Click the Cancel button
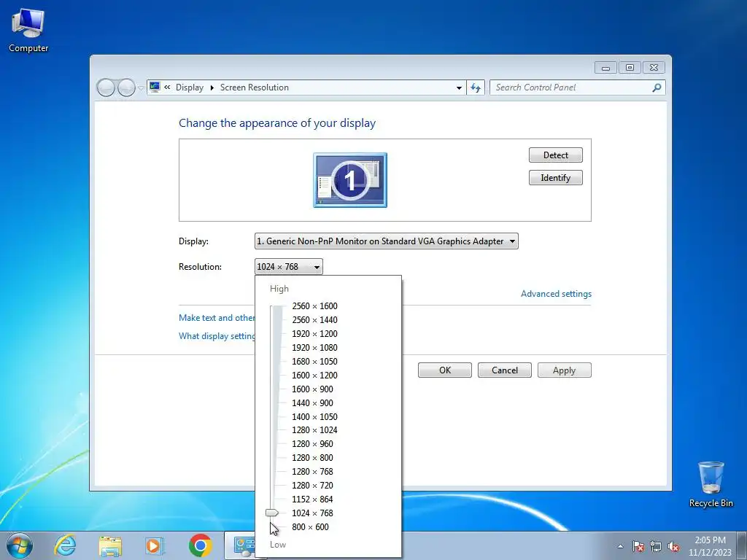 pyautogui.click(x=505, y=370)
